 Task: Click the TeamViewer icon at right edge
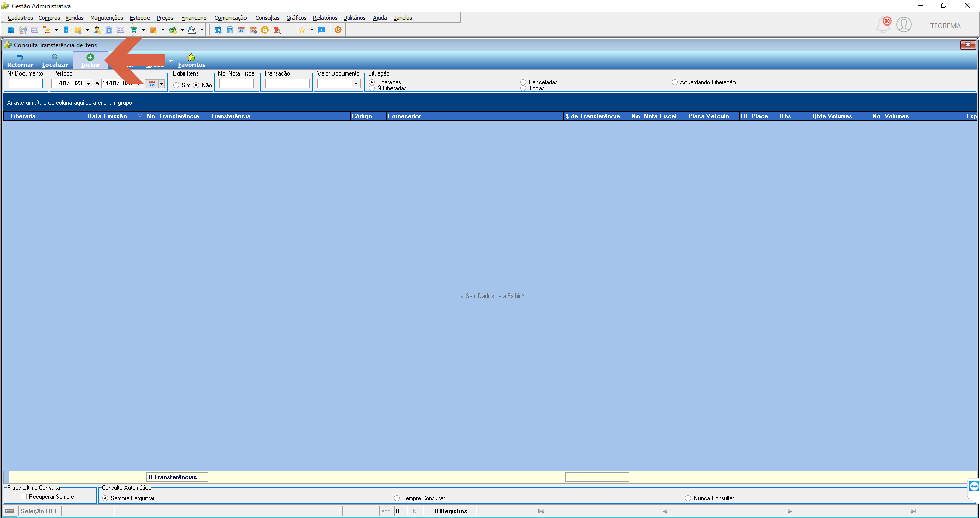[x=974, y=486]
